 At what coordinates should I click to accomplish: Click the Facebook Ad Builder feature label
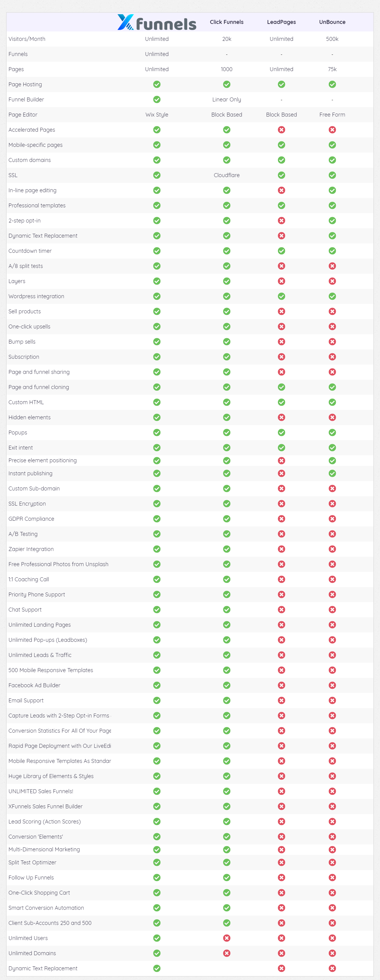click(34, 685)
